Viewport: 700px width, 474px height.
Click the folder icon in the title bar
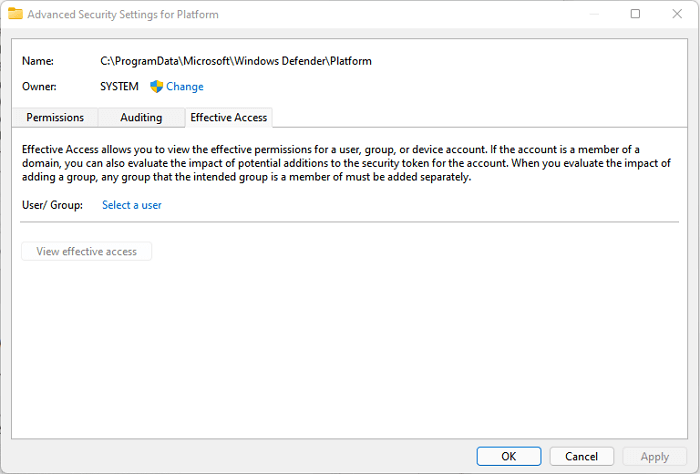[x=15, y=15]
